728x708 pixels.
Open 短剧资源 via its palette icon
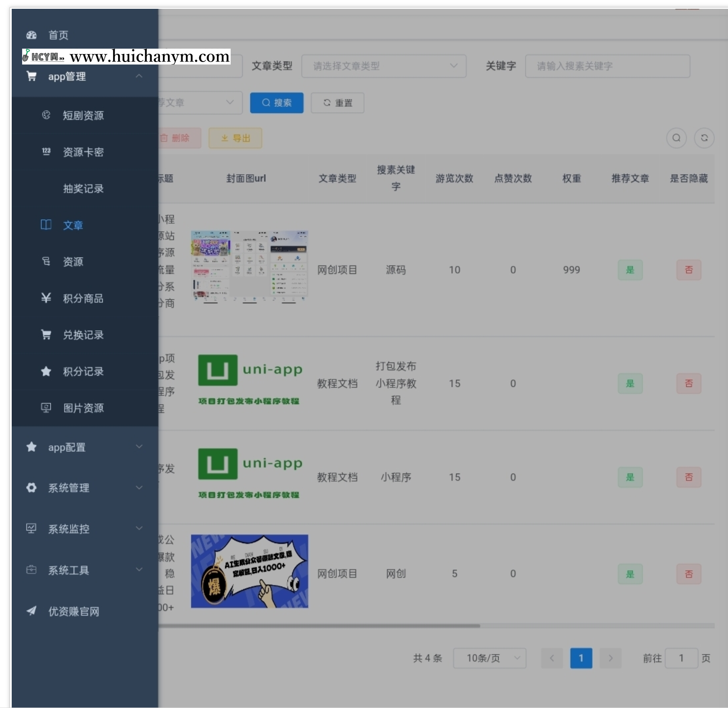[x=46, y=116]
